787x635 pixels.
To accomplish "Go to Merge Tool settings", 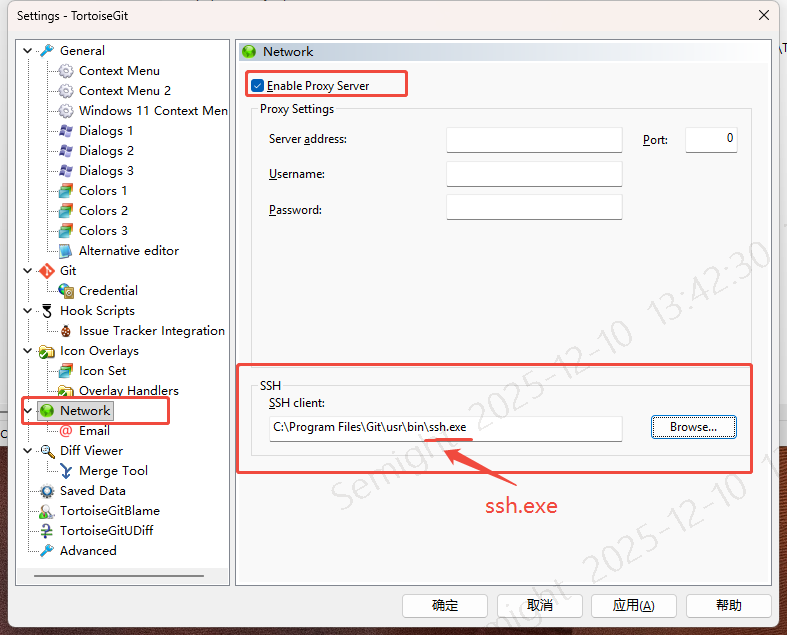I will click(x=113, y=471).
